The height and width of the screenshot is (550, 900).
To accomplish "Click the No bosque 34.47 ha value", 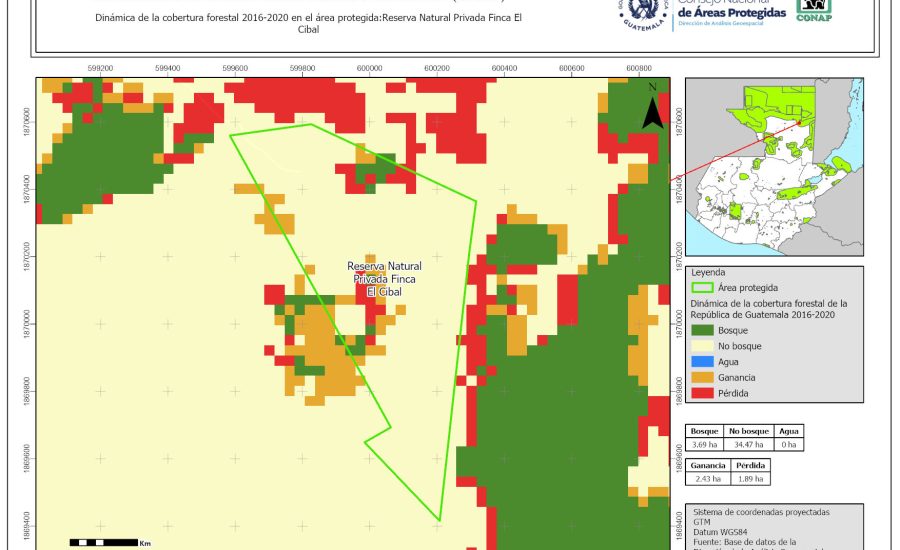I will point(748,443).
